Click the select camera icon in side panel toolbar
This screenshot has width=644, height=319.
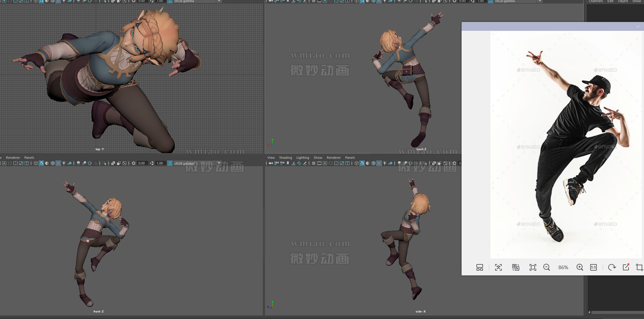271,163
